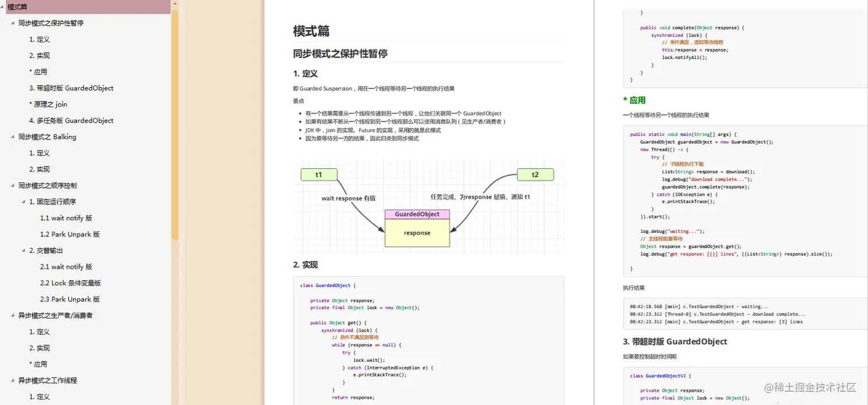Select 1.2 Park Unpark 版 outline entry
868x405 pixels.
point(70,234)
